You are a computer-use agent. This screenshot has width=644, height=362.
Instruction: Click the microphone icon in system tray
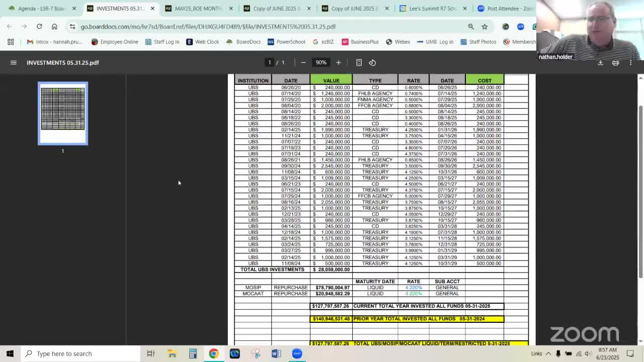click(558, 353)
